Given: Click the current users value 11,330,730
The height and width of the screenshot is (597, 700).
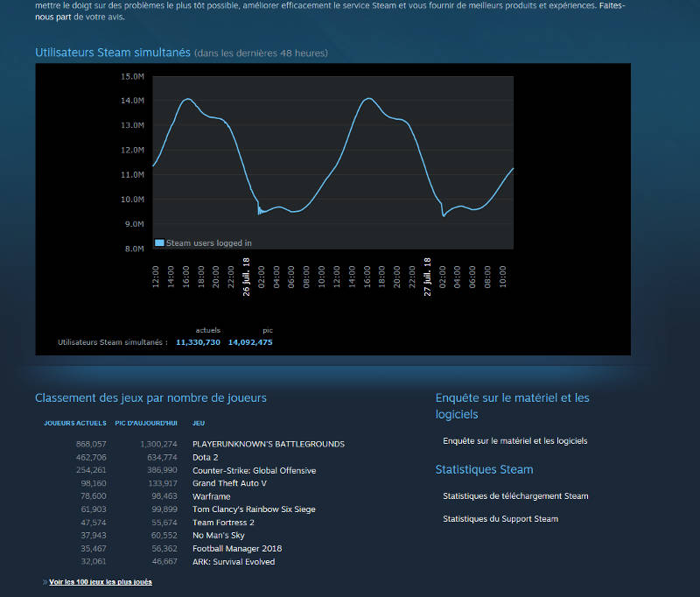Looking at the screenshot, I should (198, 342).
